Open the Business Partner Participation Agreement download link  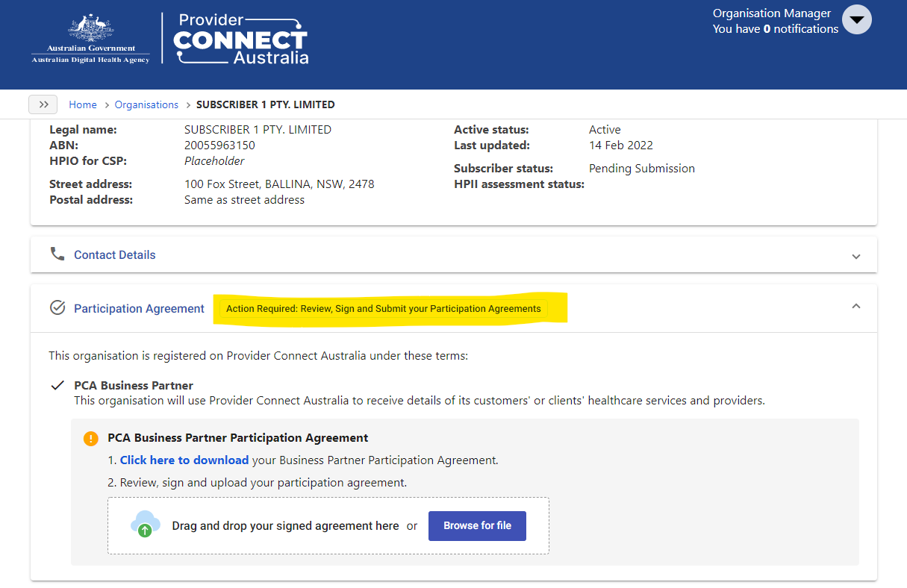[x=184, y=460]
